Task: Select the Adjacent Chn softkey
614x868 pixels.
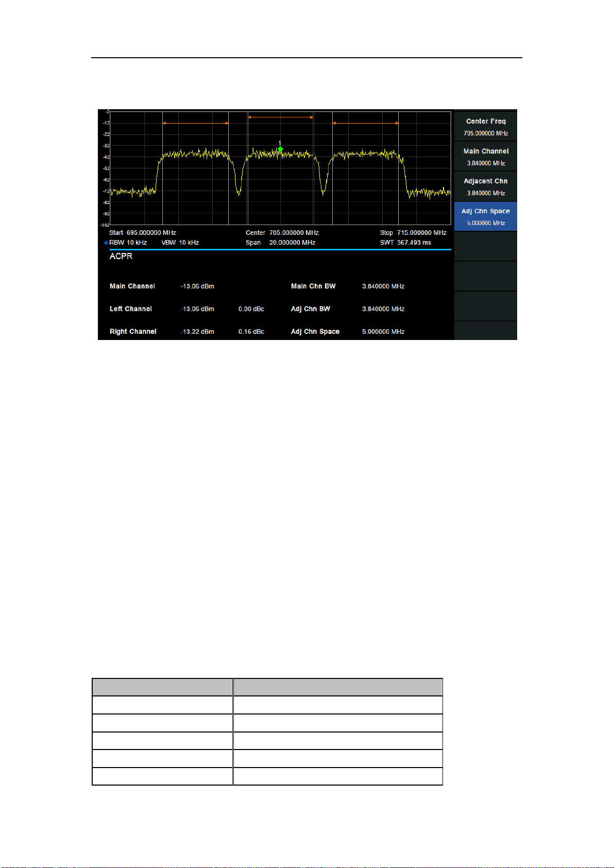Action: [486, 186]
